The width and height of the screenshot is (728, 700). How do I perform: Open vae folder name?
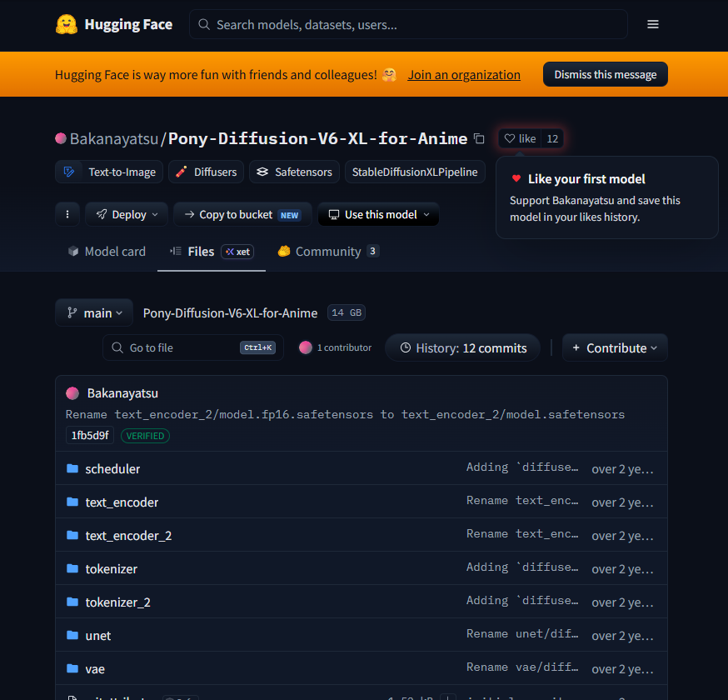tap(95, 669)
